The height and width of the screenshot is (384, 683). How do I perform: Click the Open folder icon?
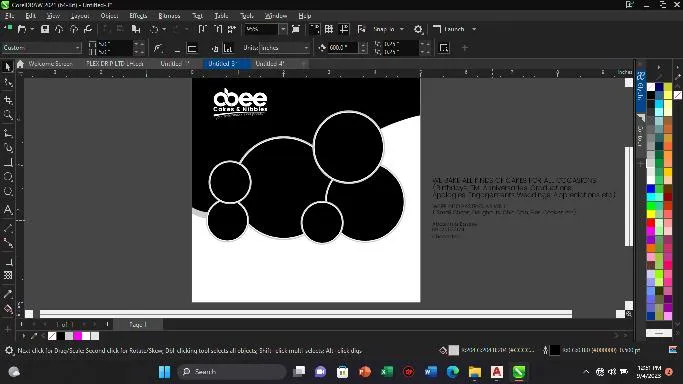pos(22,29)
